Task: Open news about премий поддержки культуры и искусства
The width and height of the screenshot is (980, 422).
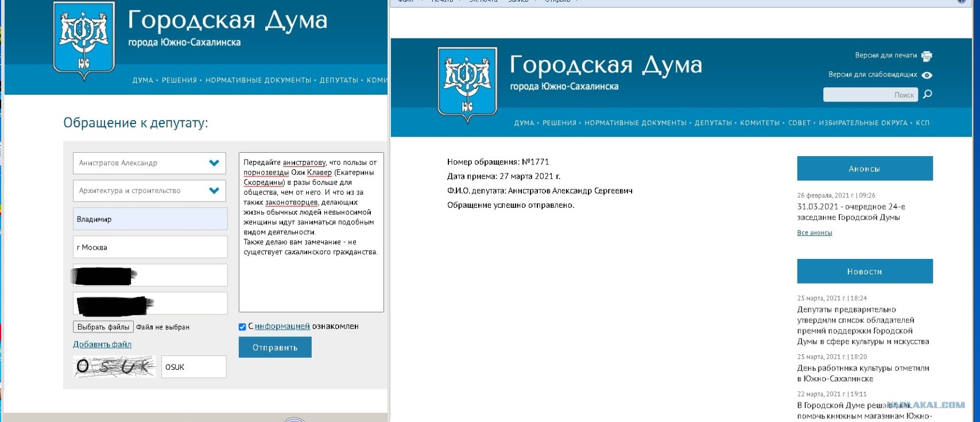Action: tap(863, 326)
